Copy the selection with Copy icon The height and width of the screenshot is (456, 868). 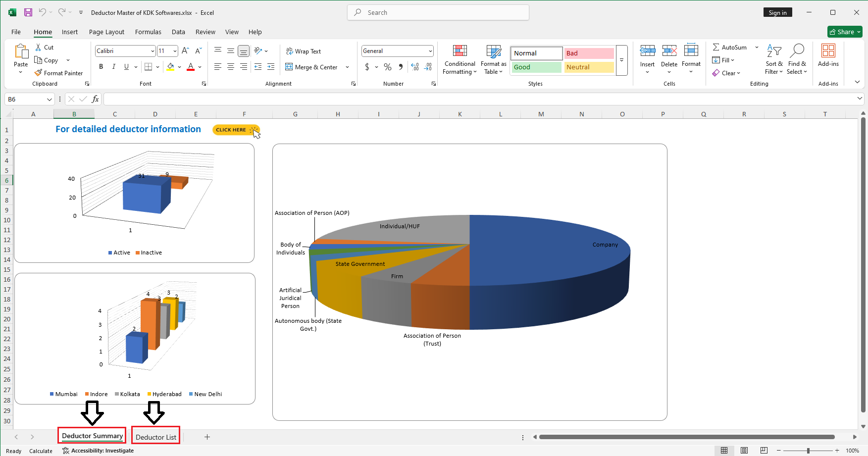pyautogui.click(x=38, y=60)
